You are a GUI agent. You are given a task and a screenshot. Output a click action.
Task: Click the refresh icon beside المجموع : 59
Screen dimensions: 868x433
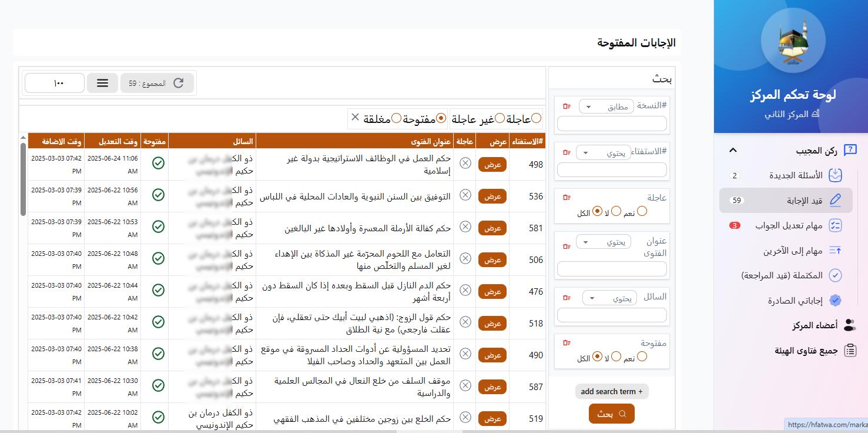[x=179, y=82]
